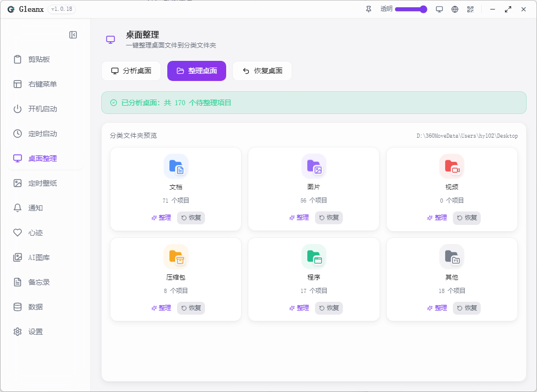Pin the window with pin icon
This screenshot has height=392, width=537.
click(x=369, y=10)
